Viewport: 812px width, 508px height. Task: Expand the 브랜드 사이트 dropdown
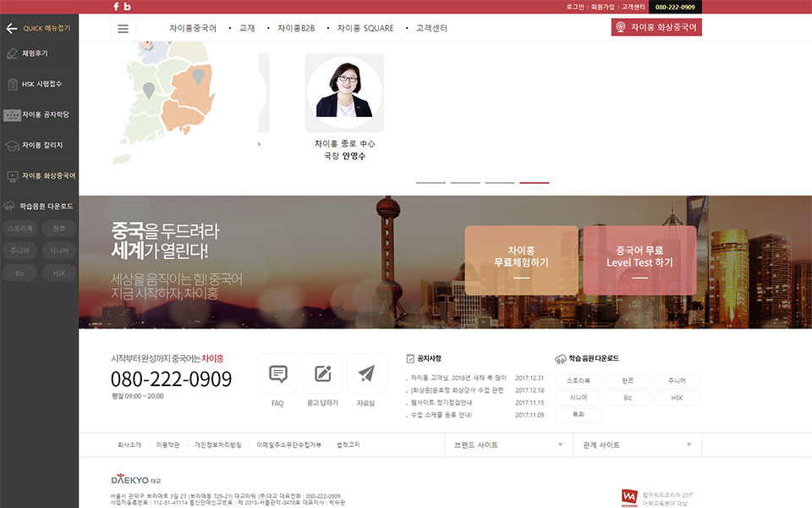[x=507, y=444]
